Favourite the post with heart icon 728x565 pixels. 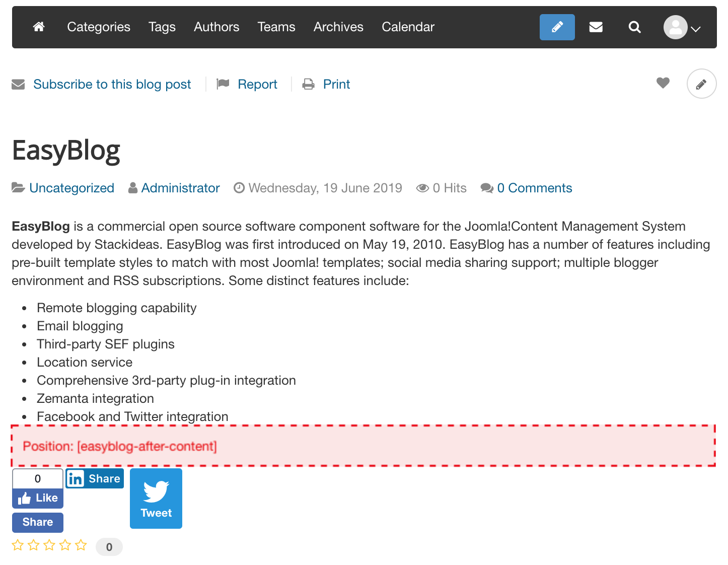pos(663,83)
